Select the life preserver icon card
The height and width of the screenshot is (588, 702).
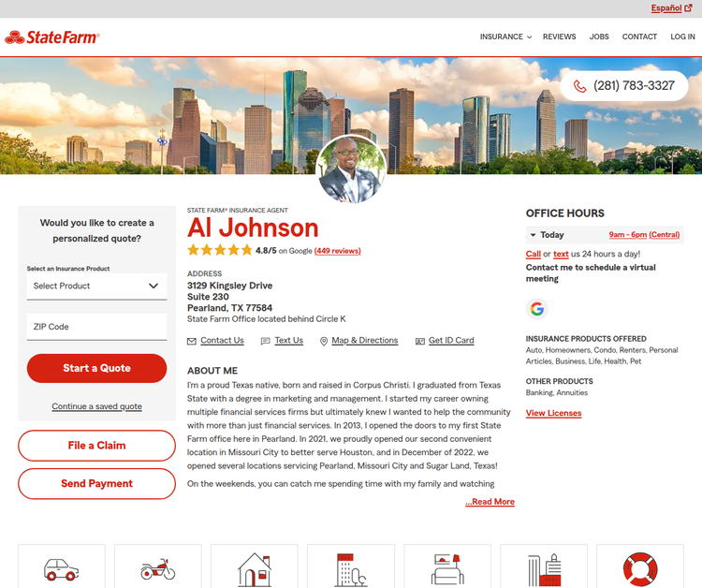click(x=640, y=566)
